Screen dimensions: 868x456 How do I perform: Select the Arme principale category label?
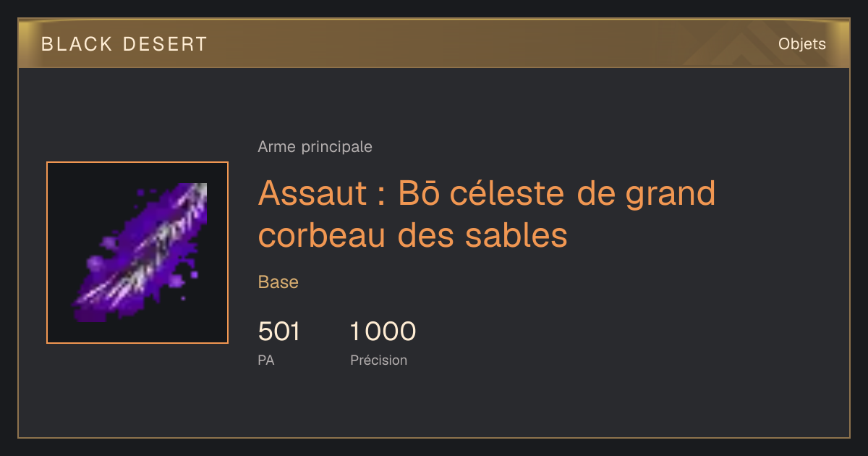(315, 147)
